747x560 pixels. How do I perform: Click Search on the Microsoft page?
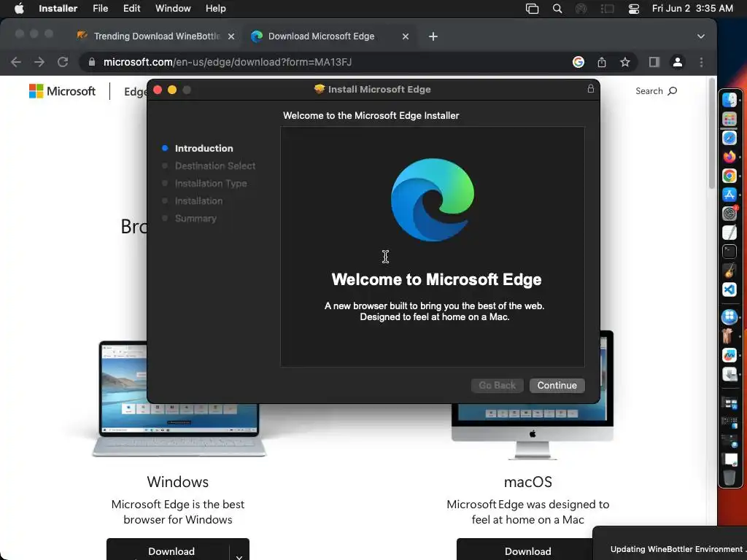656,91
